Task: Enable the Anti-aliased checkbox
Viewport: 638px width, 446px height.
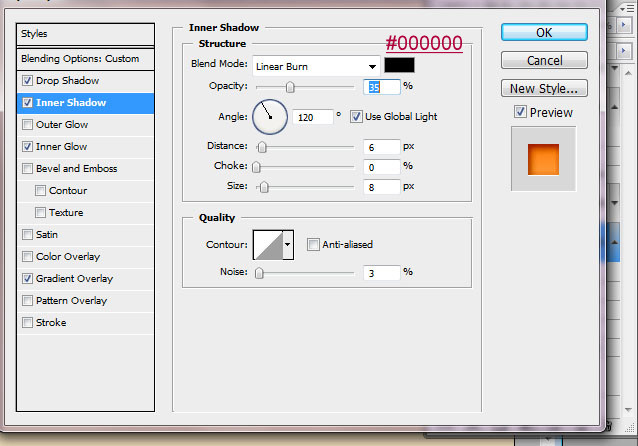Action: [313, 244]
